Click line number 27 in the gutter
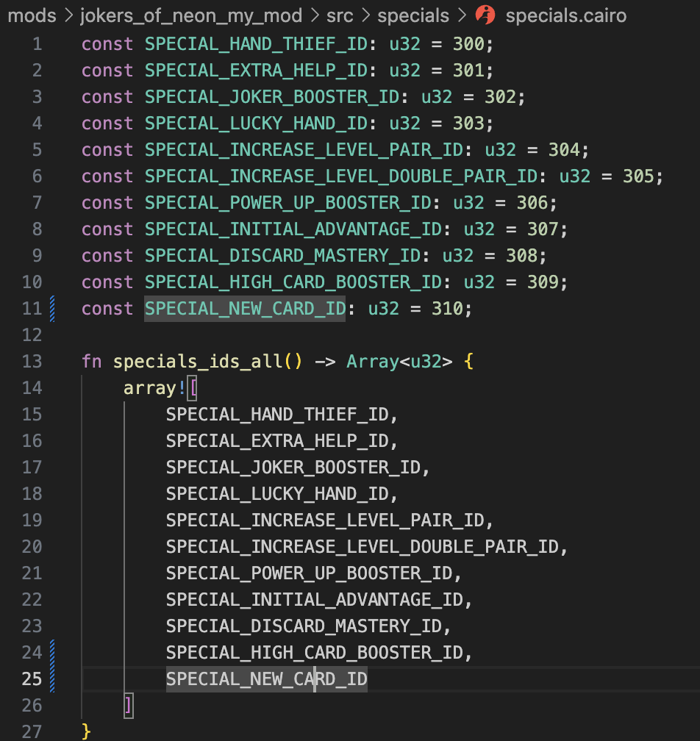Screen dimensions: 700x741 (32, 731)
